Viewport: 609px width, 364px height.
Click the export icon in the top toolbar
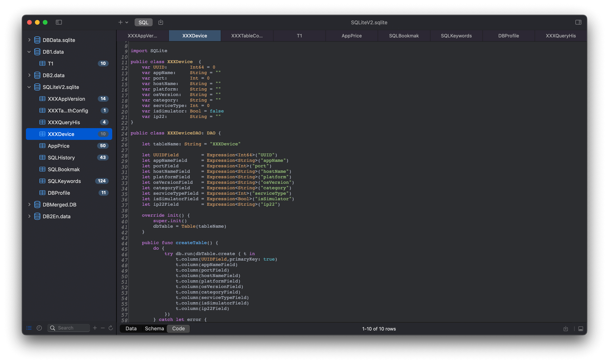[x=161, y=22]
